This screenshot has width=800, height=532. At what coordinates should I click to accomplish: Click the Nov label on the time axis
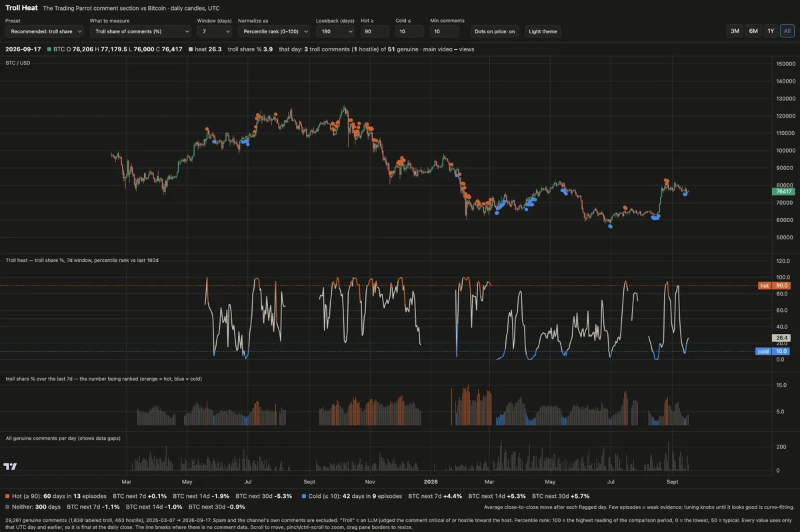(x=371, y=481)
